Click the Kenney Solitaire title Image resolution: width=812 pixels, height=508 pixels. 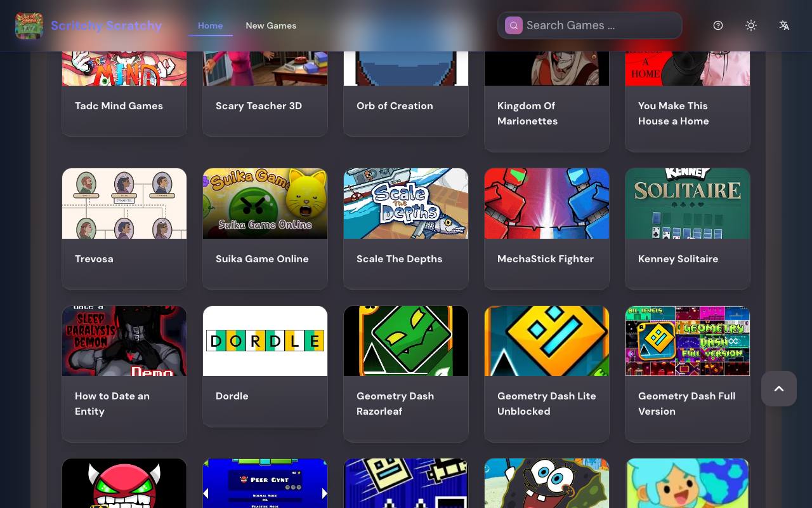coord(678,259)
